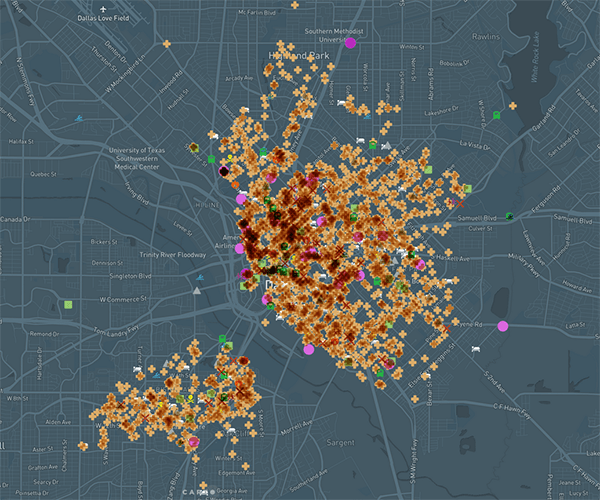This screenshot has height=500, width=600.
Task: Click the magenta circle on Scyene Rd
Action: 502,326
